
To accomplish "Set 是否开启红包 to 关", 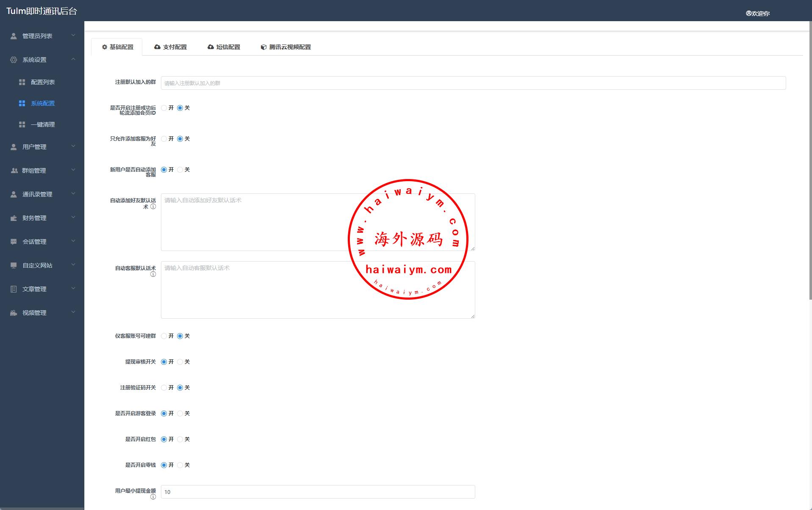I will [180, 439].
